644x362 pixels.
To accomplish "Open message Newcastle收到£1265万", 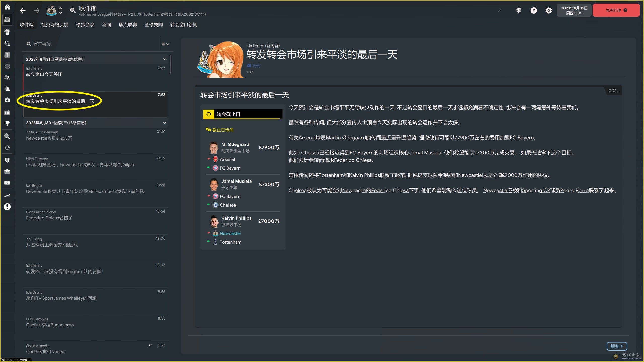I will click(96, 141).
